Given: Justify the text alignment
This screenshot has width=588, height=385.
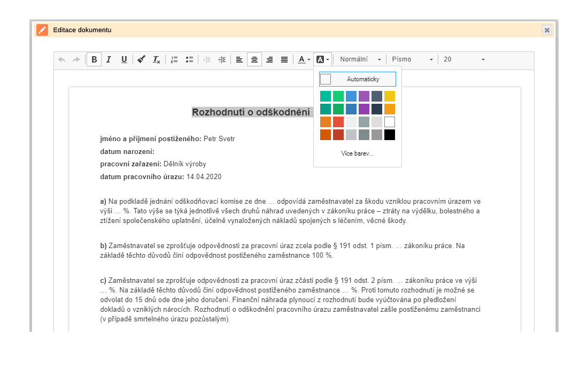Looking at the screenshot, I should coord(284,59).
